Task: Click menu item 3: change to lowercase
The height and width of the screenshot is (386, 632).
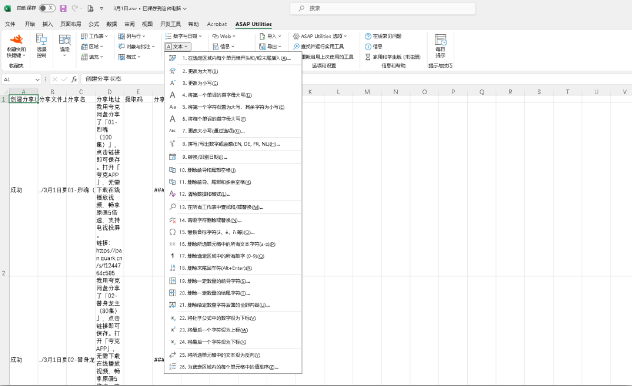Action: [233, 83]
